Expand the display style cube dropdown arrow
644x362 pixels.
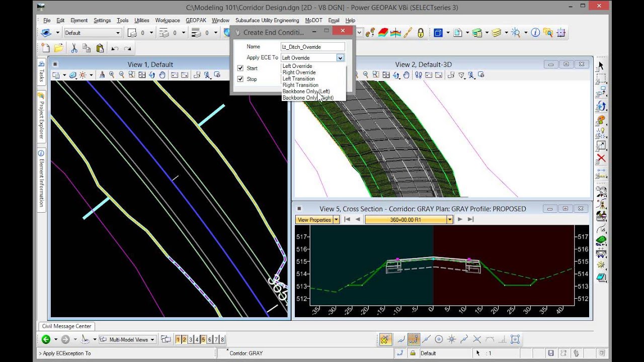coord(447,33)
